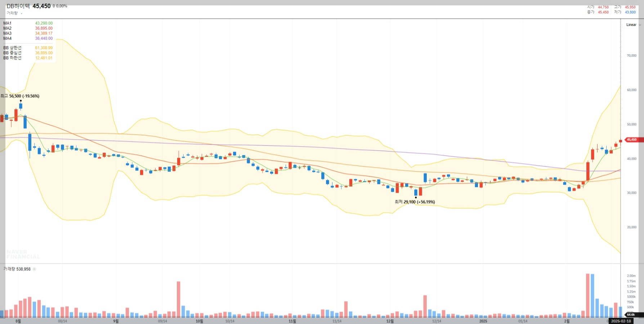
Task: Remove the 거래량 volume indicator with its X icon
Action: (35, 269)
